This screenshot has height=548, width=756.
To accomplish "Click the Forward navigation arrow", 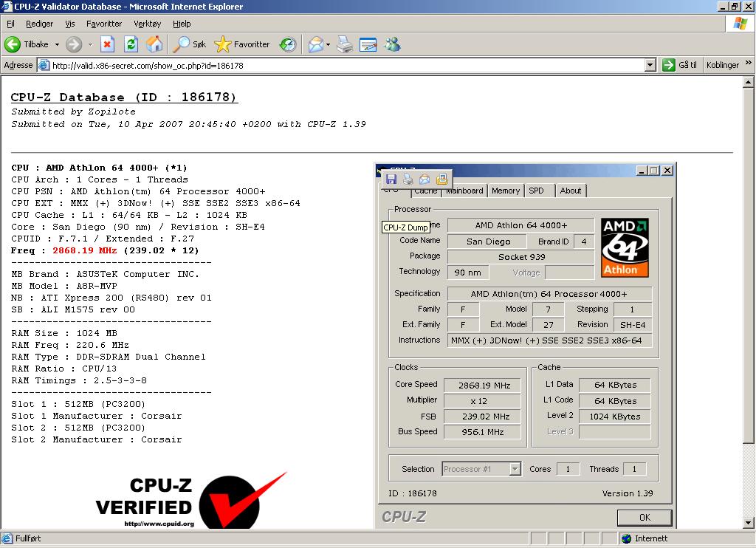I will click(x=74, y=44).
